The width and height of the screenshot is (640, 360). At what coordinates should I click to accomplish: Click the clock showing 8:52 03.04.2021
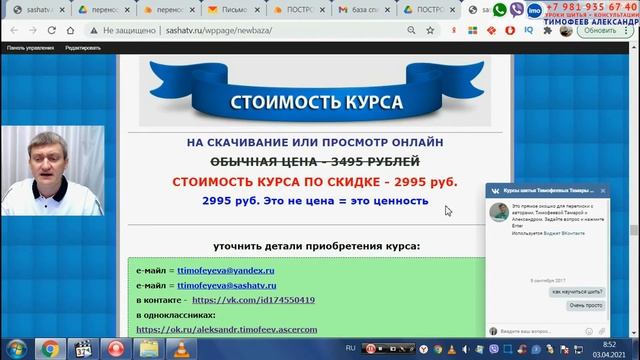[x=609, y=350]
